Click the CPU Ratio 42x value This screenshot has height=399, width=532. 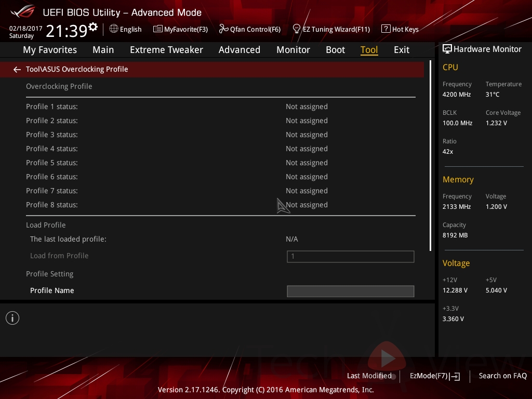point(448,152)
